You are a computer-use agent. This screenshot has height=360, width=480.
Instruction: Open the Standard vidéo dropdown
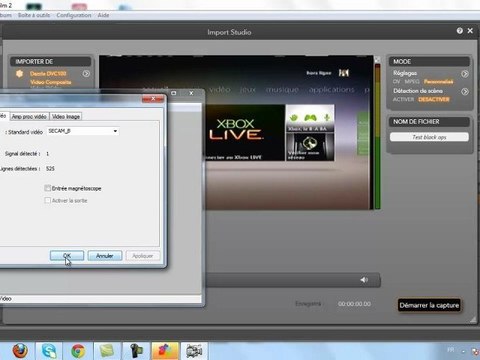pyautogui.click(x=83, y=131)
